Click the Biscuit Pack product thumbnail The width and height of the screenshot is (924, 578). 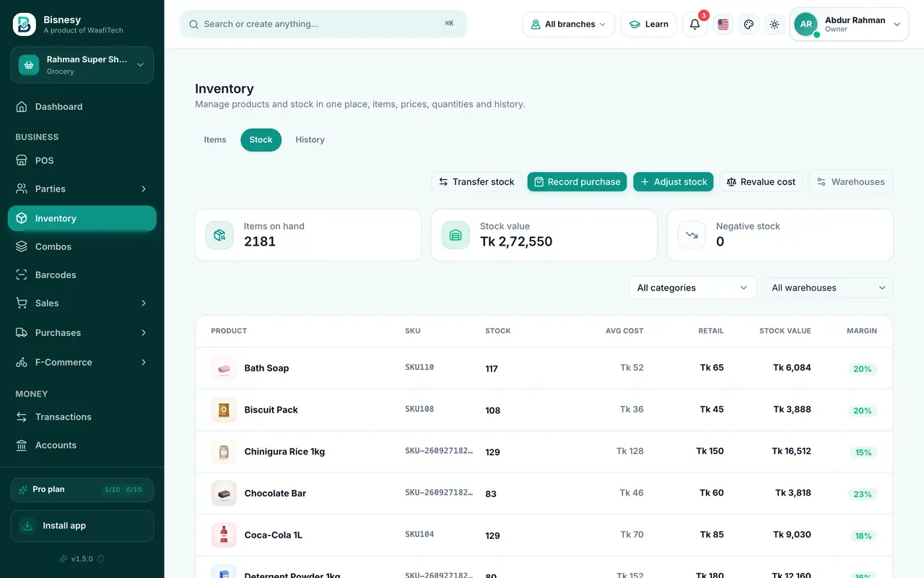coord(224,410)
